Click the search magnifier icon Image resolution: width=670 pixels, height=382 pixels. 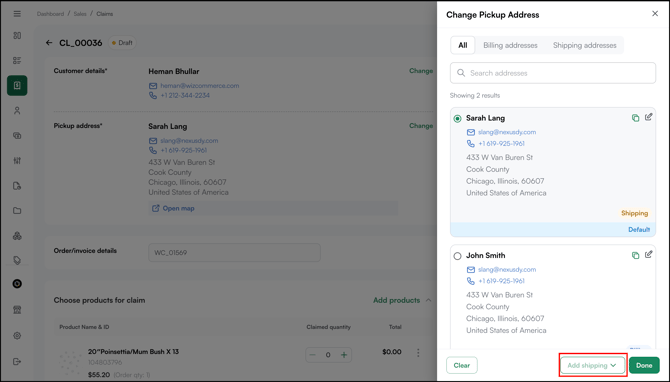tap(461, 73)
